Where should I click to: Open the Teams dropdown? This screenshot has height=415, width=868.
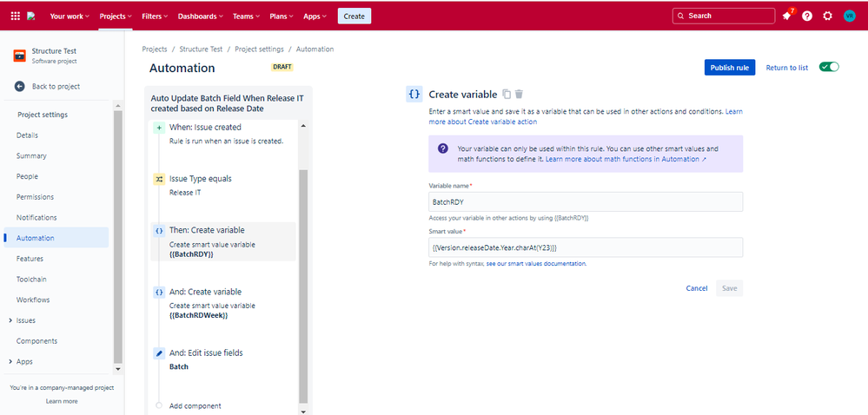[247, 16]
